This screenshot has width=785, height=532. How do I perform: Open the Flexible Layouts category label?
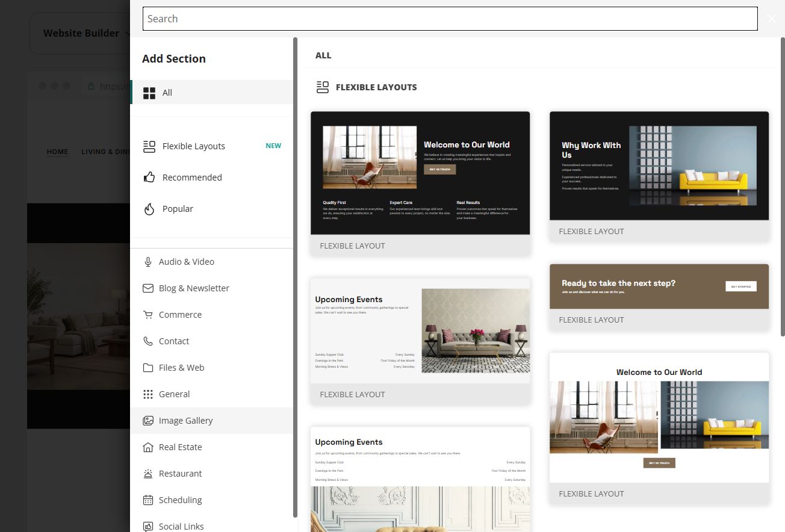click(x=194, y=146)
